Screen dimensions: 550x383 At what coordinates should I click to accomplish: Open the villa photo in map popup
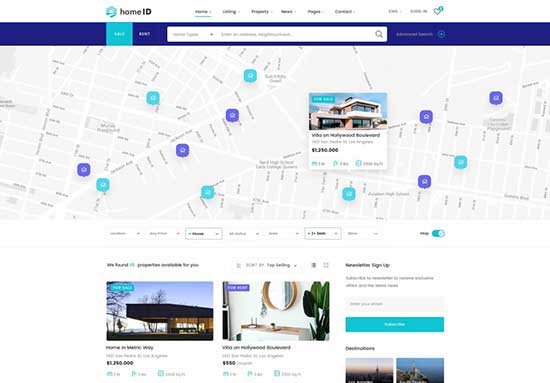pyautogui.click(x=348, y=112)
